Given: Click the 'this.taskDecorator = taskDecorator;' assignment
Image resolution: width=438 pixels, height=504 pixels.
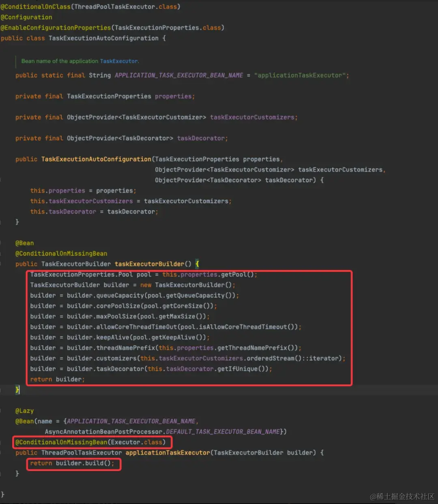Looking at the screenshot, I should (94, 212).
